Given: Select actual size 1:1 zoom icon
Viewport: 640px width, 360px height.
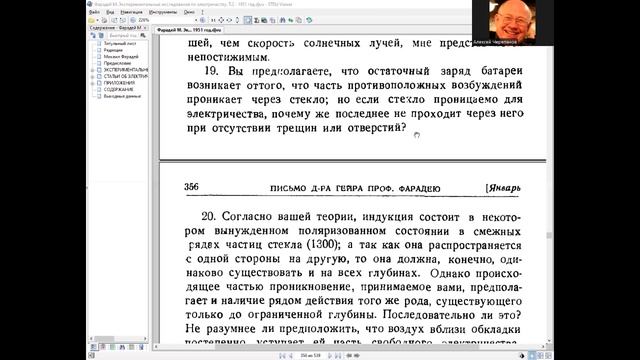Looking at the screenshot, I should (x=213, y=20).
